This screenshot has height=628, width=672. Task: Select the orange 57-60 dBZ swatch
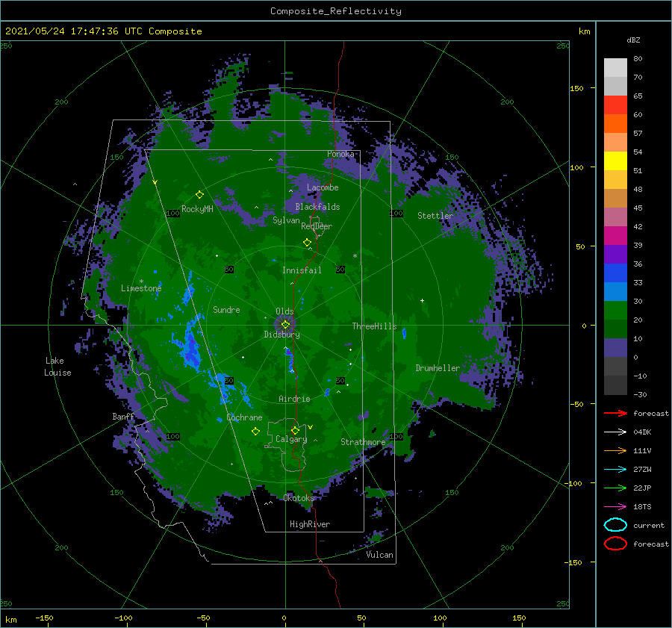[615, 124]
